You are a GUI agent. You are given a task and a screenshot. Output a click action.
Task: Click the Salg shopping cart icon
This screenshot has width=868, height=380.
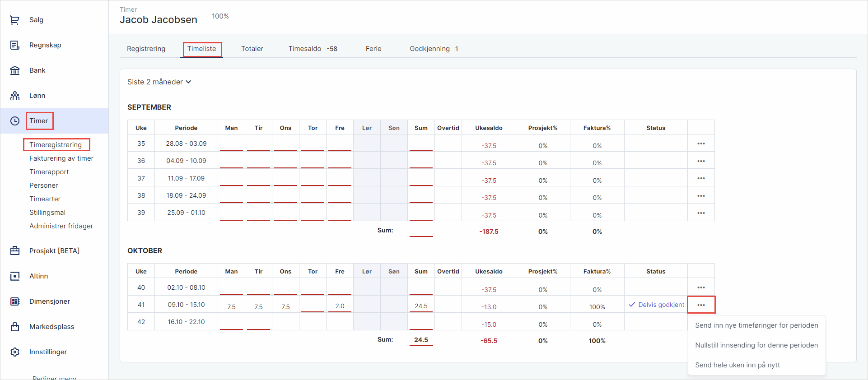[x=15, y=20]
